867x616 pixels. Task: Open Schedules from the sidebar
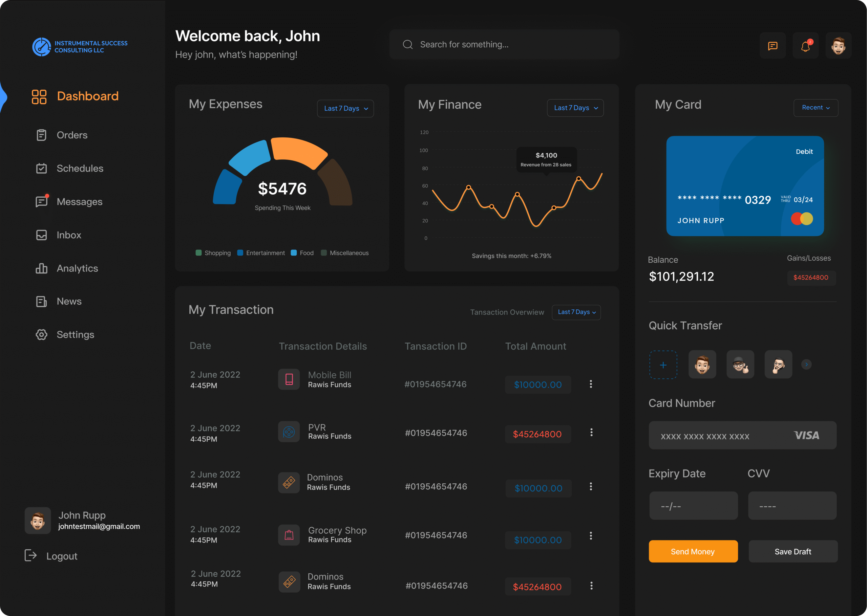click(80, 169)
